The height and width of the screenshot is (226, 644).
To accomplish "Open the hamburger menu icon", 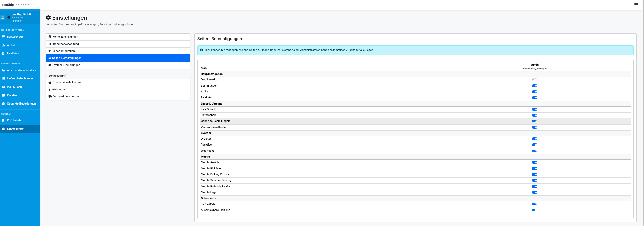I will tap(636, 5).
